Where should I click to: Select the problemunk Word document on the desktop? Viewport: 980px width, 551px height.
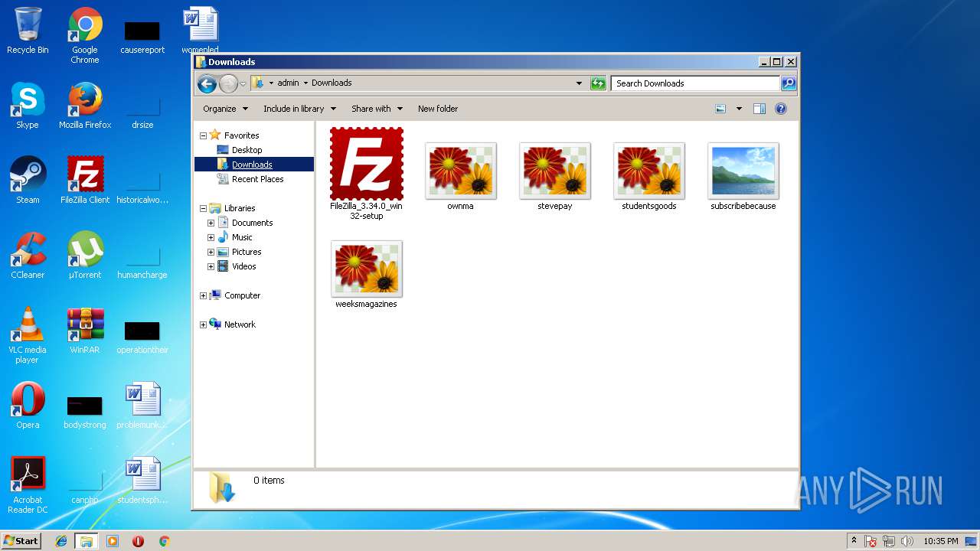[x=142, y=406]
